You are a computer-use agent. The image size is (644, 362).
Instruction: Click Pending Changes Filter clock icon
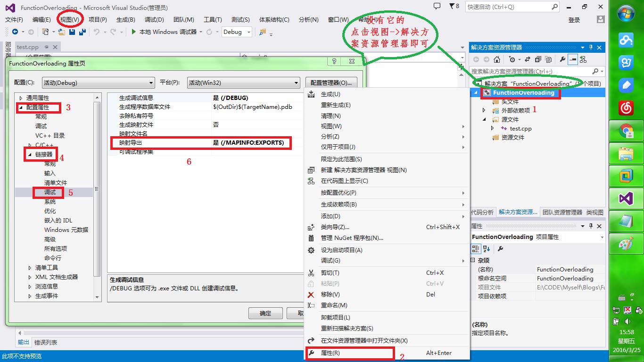tap(512, 59)
